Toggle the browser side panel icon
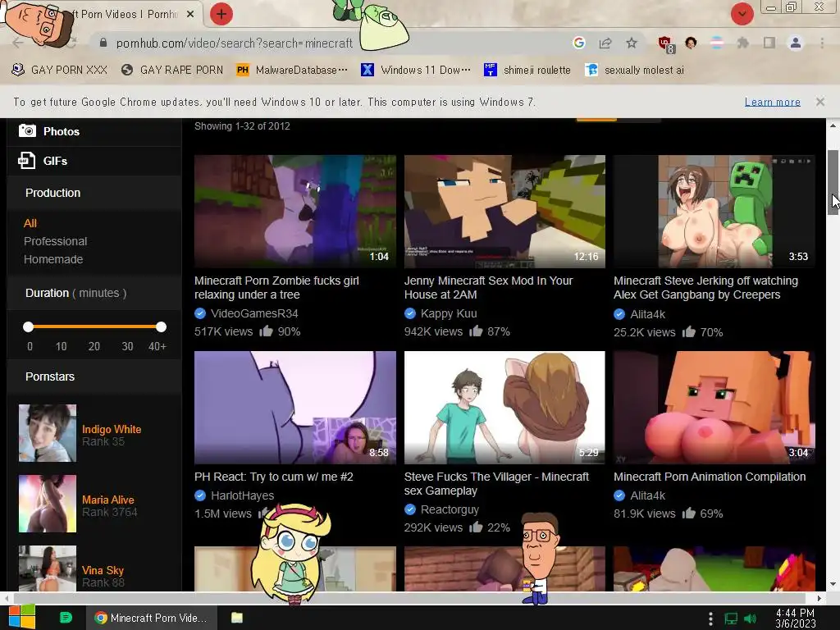 tap(769, 43)
